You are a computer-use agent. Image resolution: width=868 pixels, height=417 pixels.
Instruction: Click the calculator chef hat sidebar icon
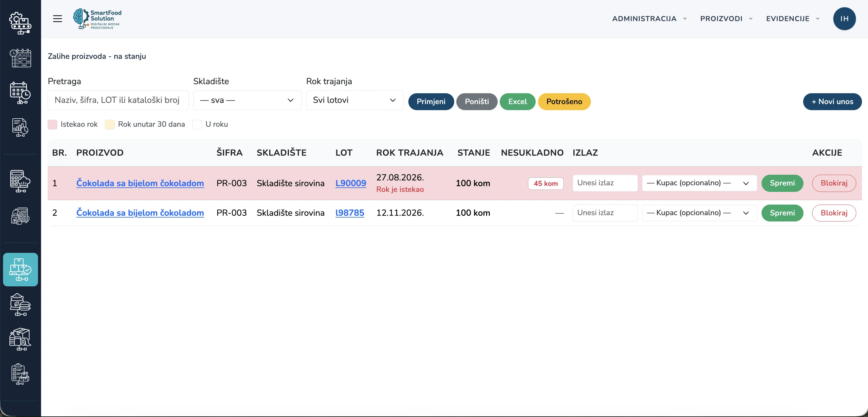click(x=20, y=181)
